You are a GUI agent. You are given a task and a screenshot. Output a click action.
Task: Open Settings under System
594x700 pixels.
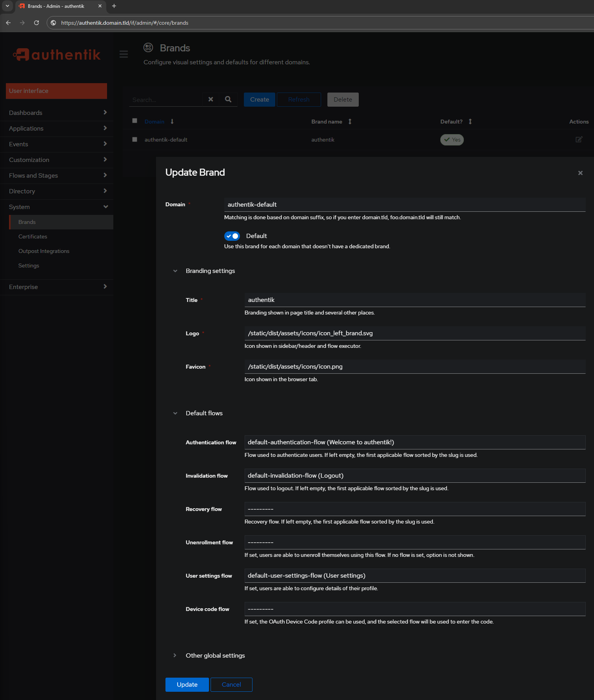[x=61, y=265]
